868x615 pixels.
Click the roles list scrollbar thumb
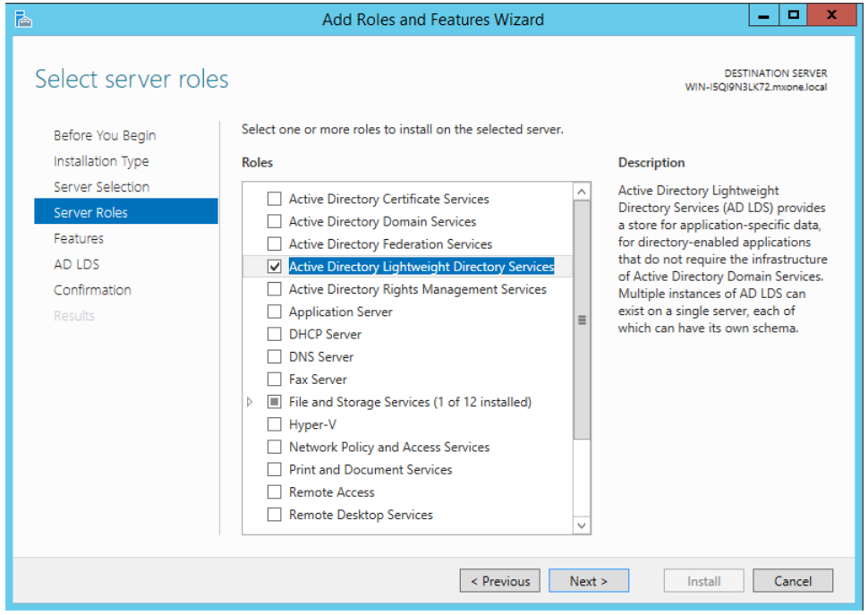click(582, 320)
